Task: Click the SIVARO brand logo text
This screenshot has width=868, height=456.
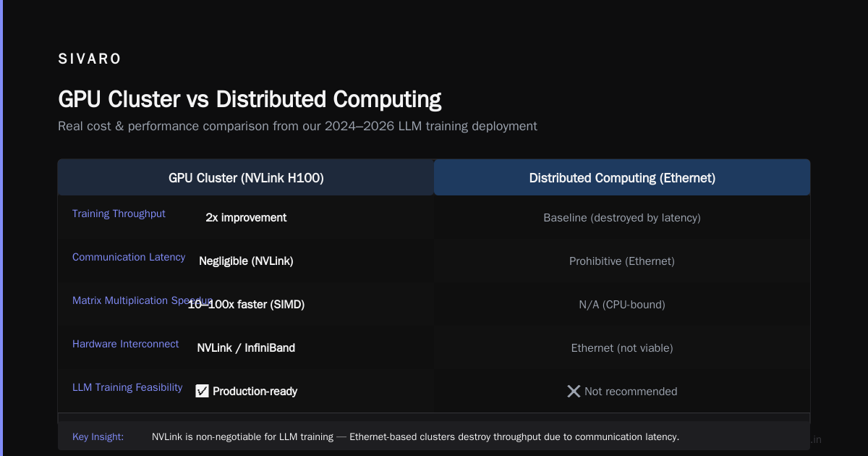Action: (90, 59)
